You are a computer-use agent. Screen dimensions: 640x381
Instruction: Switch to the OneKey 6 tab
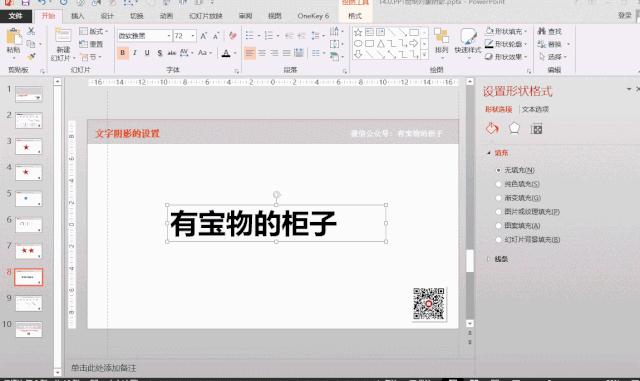tap(313, 16)
